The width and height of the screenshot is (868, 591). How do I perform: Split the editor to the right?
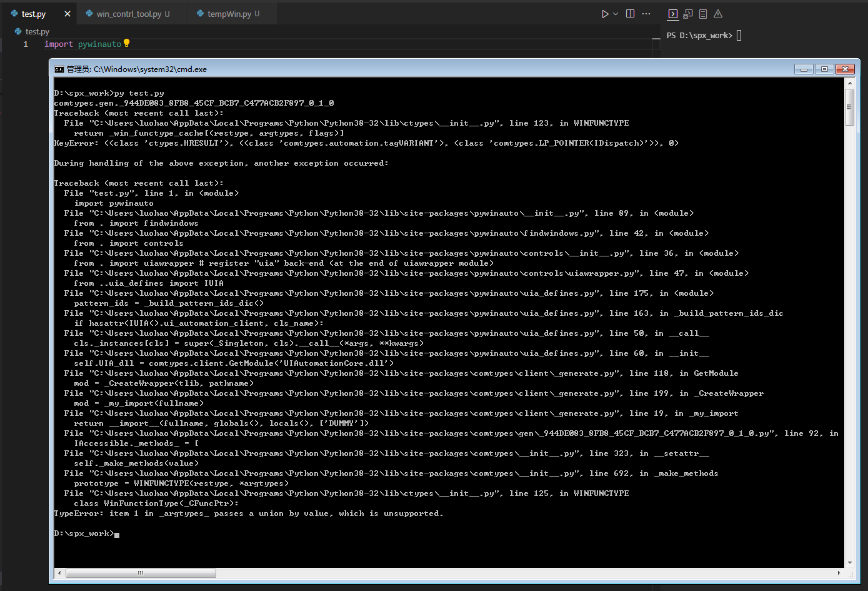pos(631,14)
